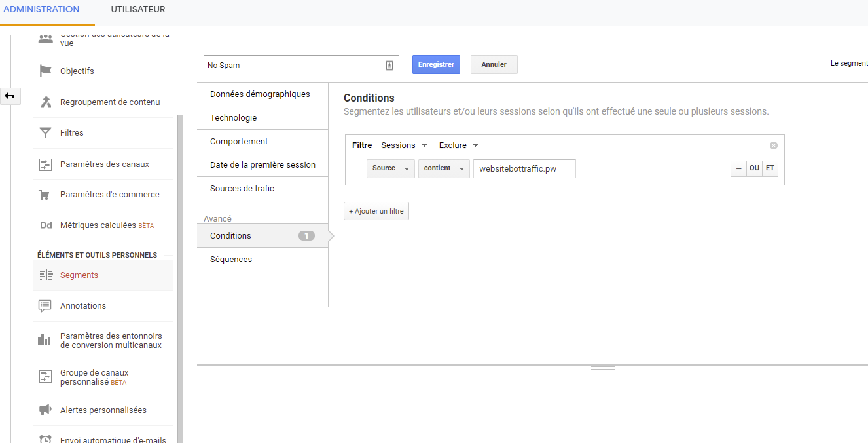The image size is (868, 443).
Task: Open the Exclure dropdown
Action: (x=458, y=145)
